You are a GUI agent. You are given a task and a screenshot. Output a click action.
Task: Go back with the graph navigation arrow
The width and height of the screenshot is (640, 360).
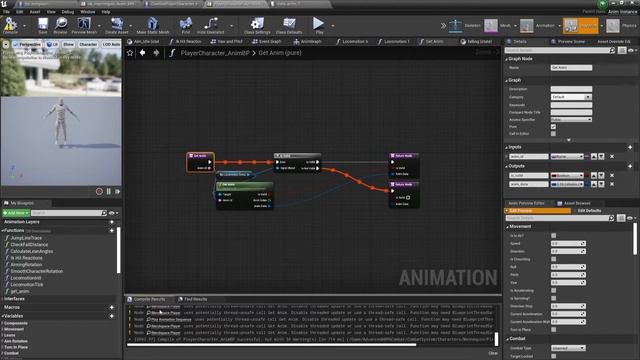tap(142, 53)
